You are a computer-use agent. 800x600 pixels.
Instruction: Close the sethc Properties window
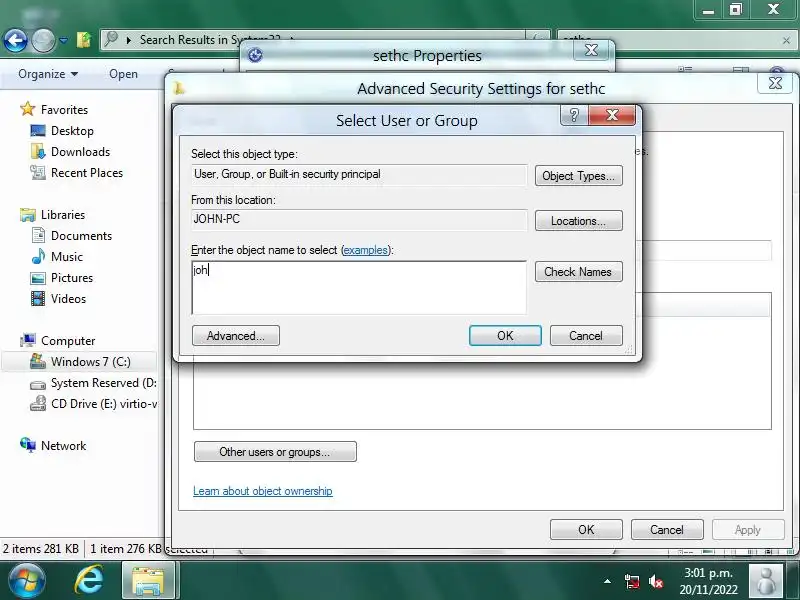[x=591, y=50]
